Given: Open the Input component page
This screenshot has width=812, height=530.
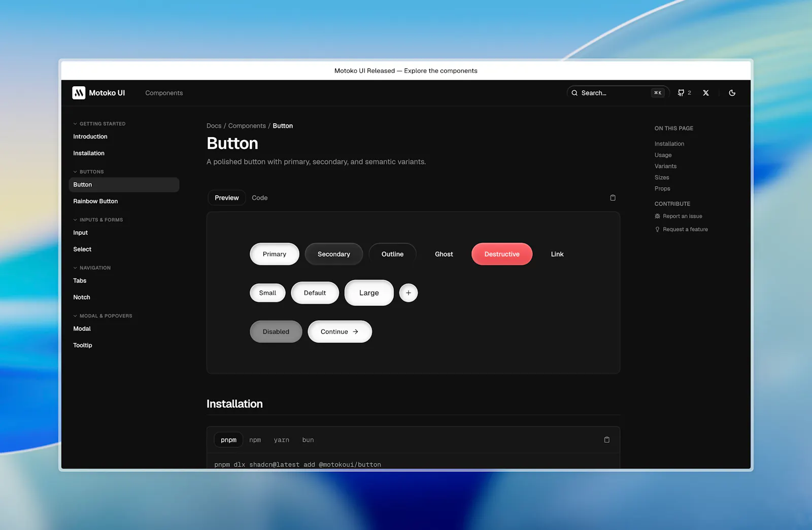Looking at the screenshot, I should pyautogui.click(x=80, y=233).
